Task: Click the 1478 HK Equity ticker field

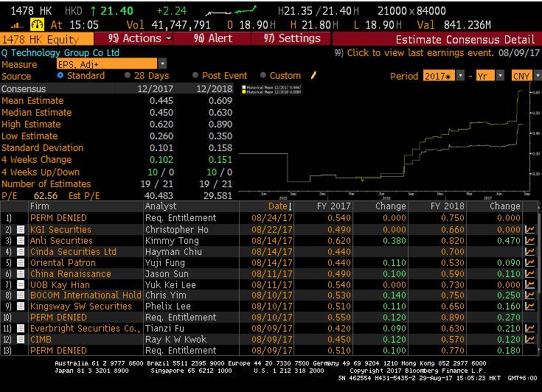Action: 46,39
